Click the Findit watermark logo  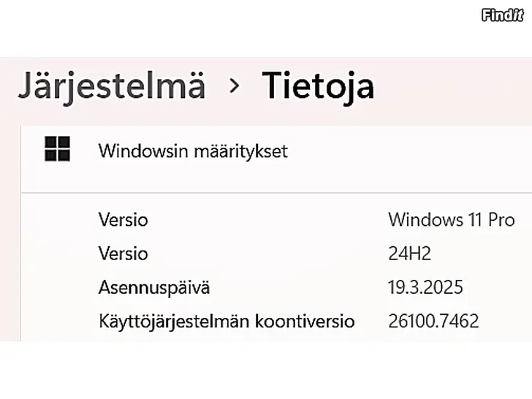(503, 15)
